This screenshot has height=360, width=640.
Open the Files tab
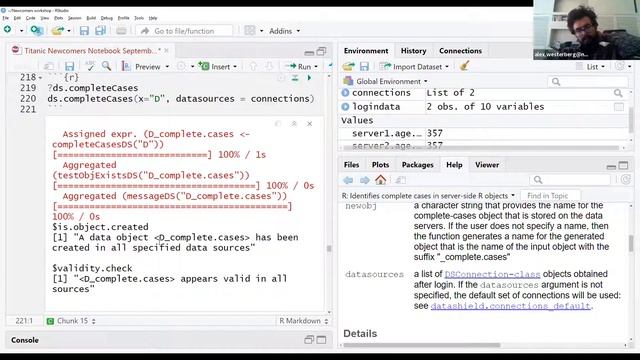(351, 165)
